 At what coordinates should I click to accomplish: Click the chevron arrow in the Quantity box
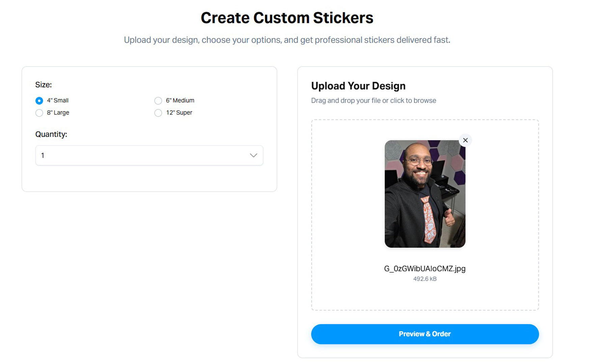coord(253,155)
